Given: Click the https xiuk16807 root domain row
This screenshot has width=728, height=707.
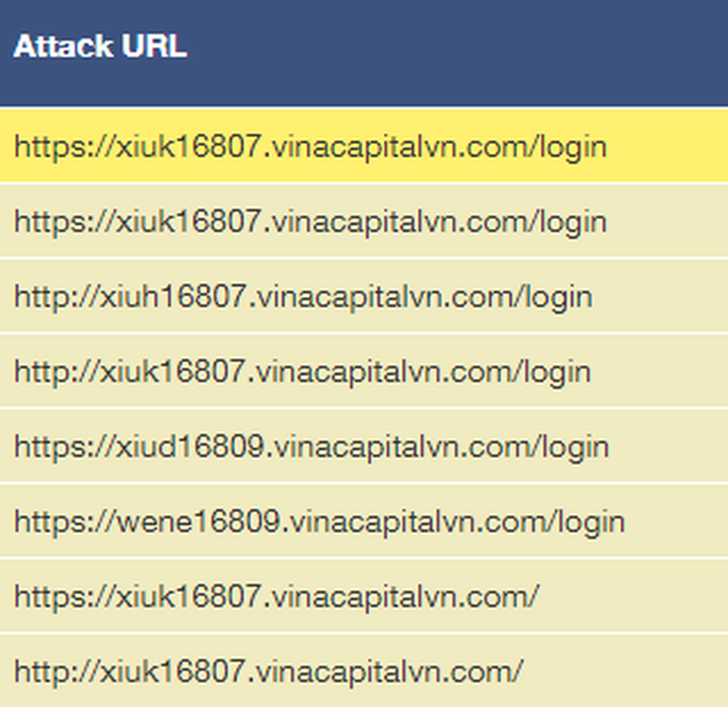Looking at the screenshot, I should 364,596.
